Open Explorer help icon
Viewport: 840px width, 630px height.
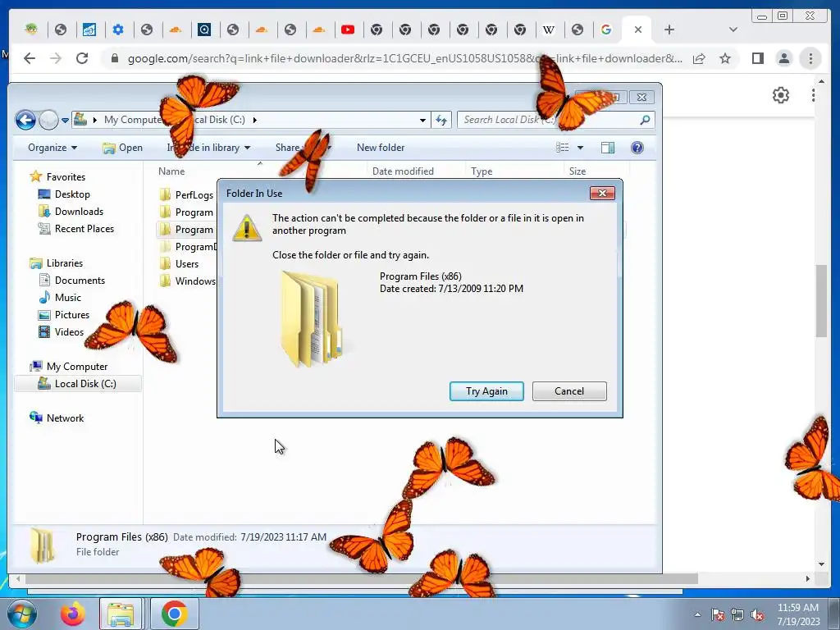click(x=637, y=148)
